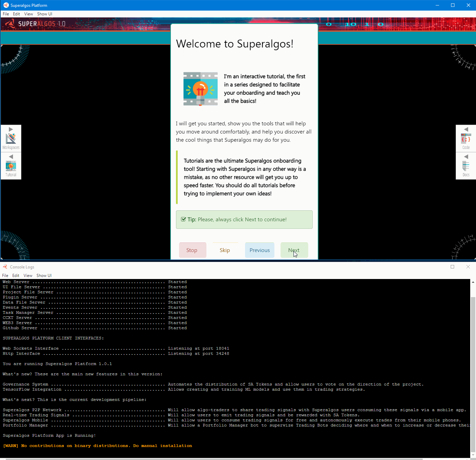Click the Tutorial lightbulb icon in left sidebar
Image resolution: width=476 pixels, height=460 pixels.
[11, 166]
